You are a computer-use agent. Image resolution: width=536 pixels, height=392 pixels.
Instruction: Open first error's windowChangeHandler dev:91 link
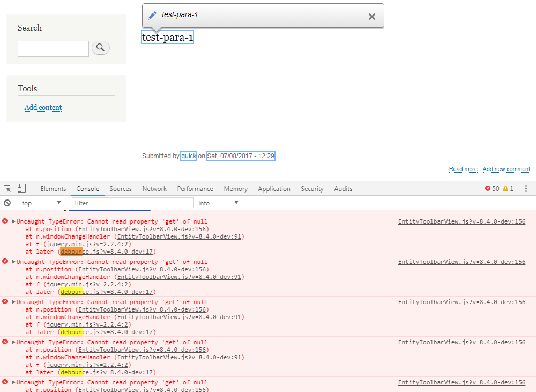pyautogui.click(x=179, y=236)
